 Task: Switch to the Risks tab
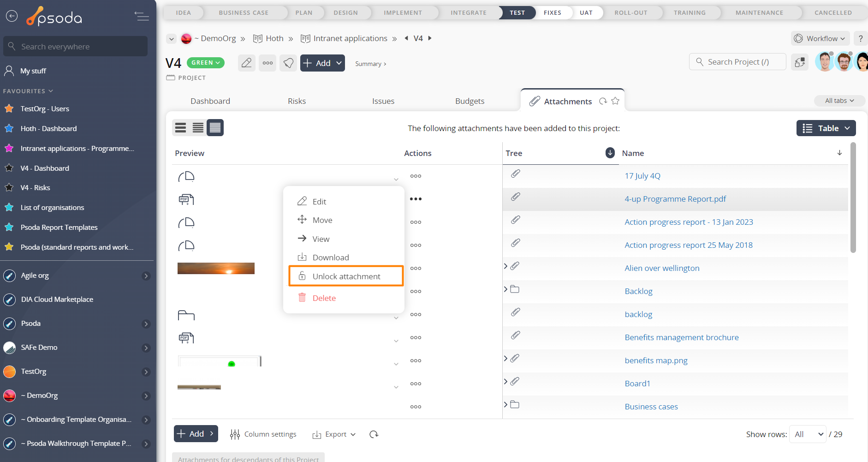coord(297,101)
